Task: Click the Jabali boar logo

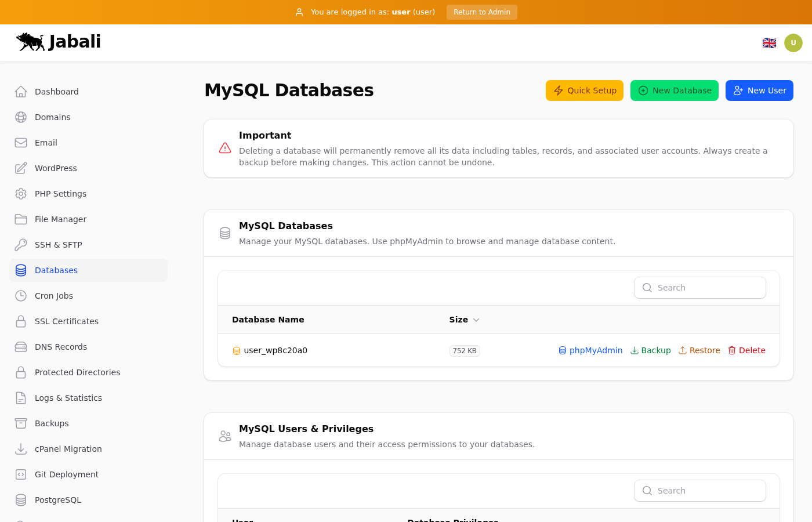Action: [31, 42]
